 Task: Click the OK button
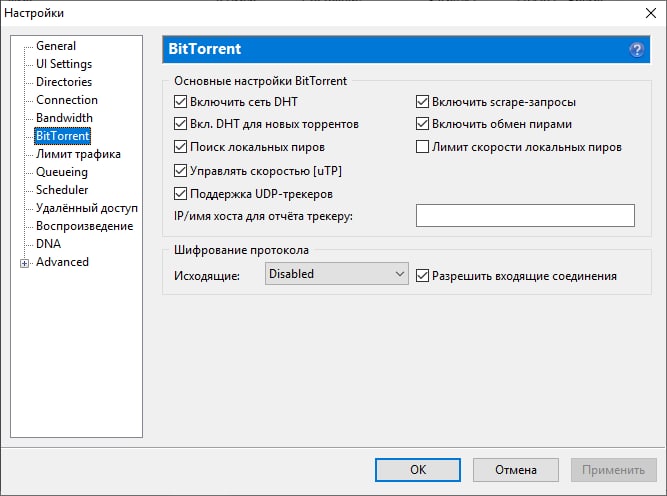[418, 470]
